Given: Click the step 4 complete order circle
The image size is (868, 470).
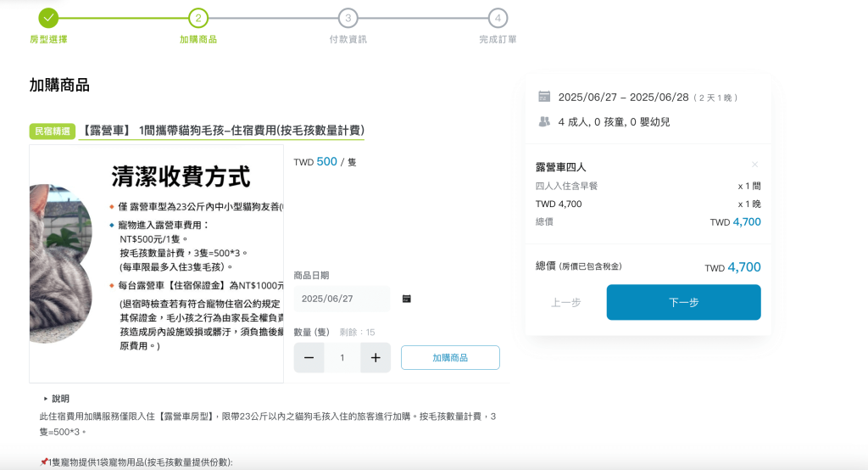Looking at the screenshot, I should [x=498, y=18].
